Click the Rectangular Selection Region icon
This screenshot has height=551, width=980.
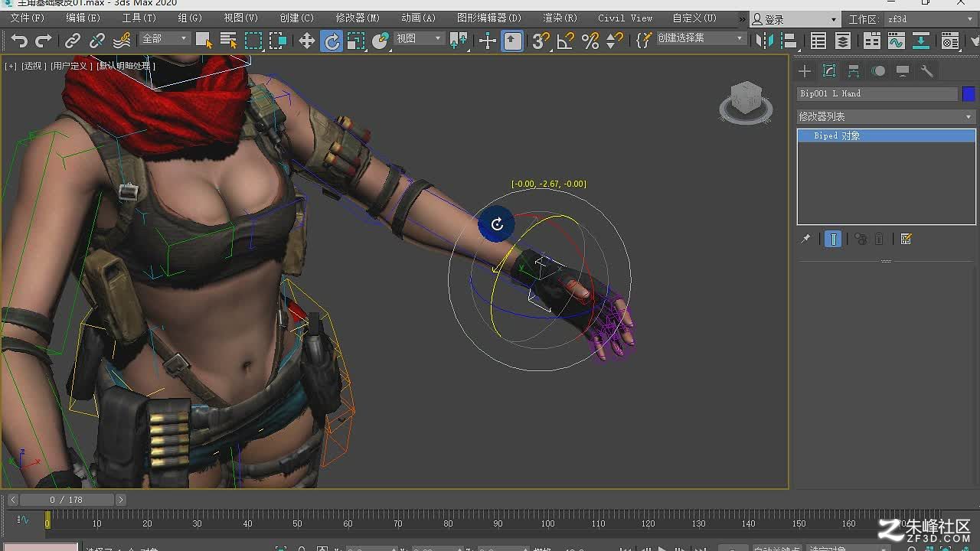(253, 41)
